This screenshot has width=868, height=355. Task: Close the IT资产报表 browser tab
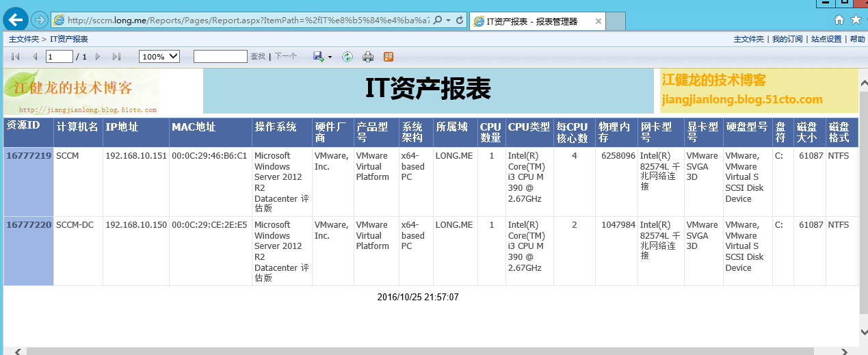click(599, 21)
